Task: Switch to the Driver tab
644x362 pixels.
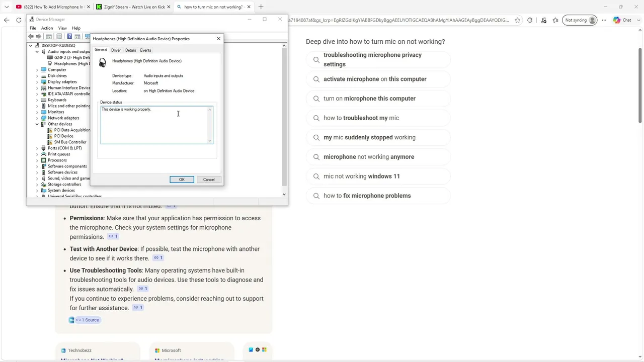Action: [x=116, y=50]
